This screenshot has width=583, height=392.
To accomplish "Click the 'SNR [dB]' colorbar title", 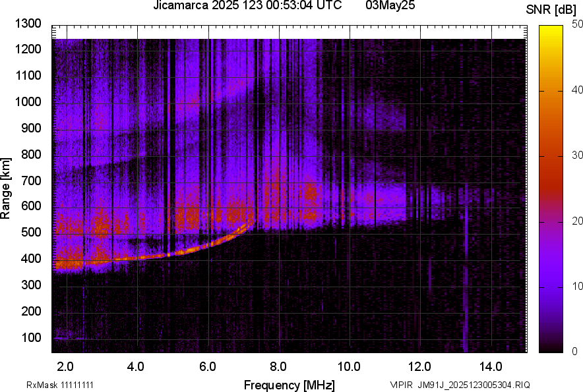I will tap(551, 10).
